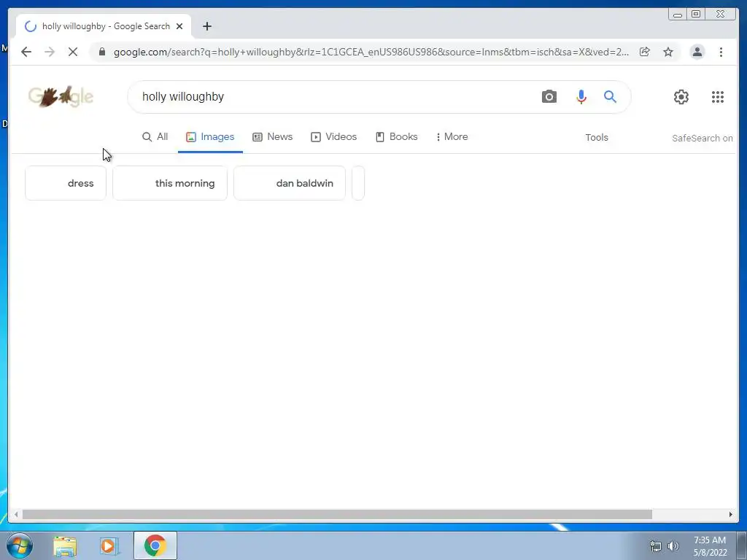Open network status tray icon

click(656, 546)
